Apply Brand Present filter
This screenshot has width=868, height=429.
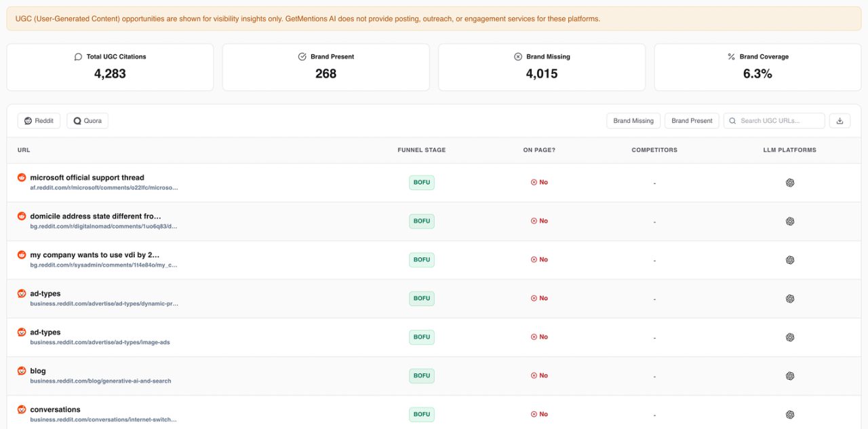tap(692, 121)
